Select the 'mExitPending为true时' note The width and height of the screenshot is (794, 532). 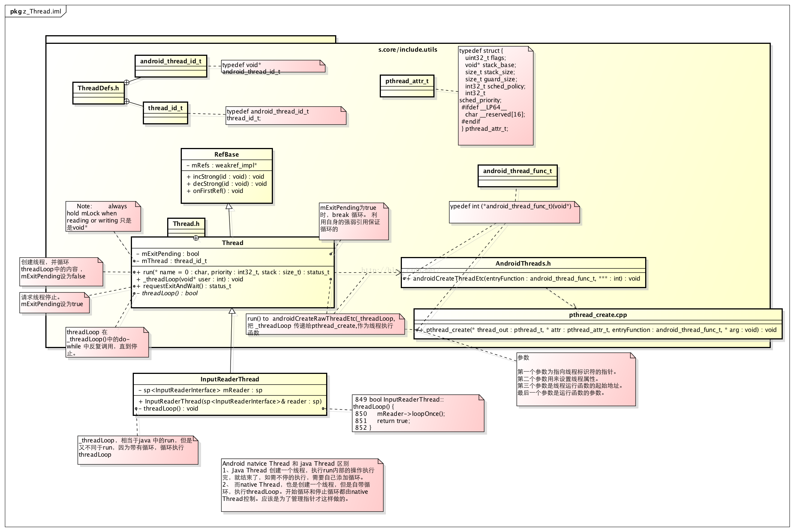pos(354,221)
